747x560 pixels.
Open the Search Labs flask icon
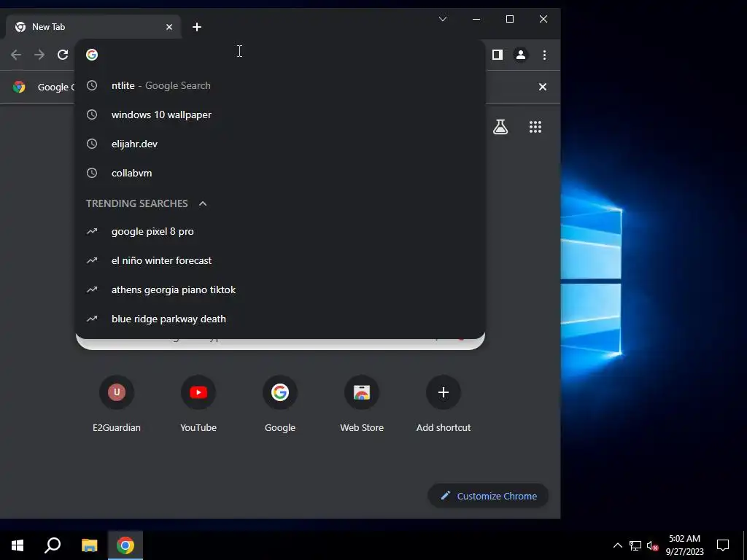500,127
